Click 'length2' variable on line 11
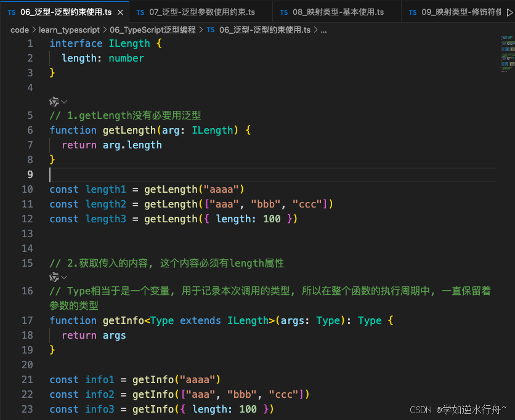Viewport: 515px width, 420px height. click(x=106, y=204)
